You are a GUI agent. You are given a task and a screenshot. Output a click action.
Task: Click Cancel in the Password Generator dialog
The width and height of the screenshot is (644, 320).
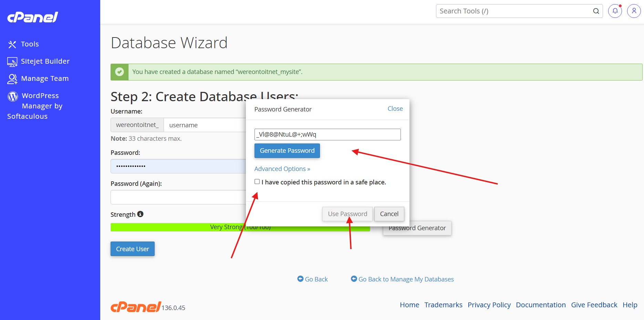click(x=389, y=214)
